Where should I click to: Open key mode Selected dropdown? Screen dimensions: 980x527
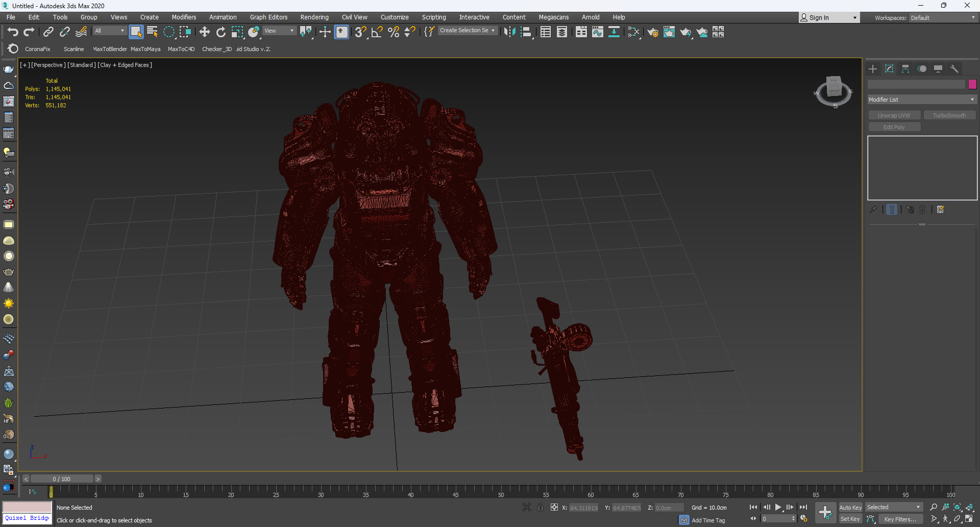point(894,507)
